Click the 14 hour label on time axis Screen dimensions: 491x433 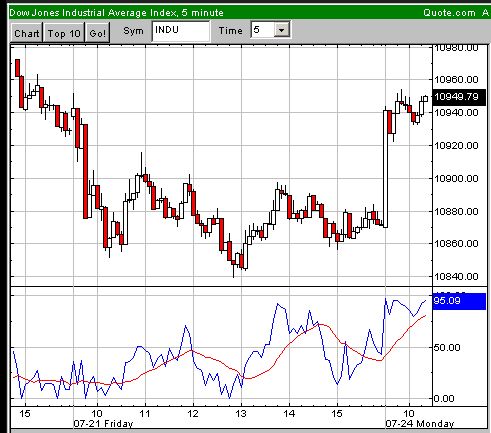pyautogui.click(x=289, y=414)
